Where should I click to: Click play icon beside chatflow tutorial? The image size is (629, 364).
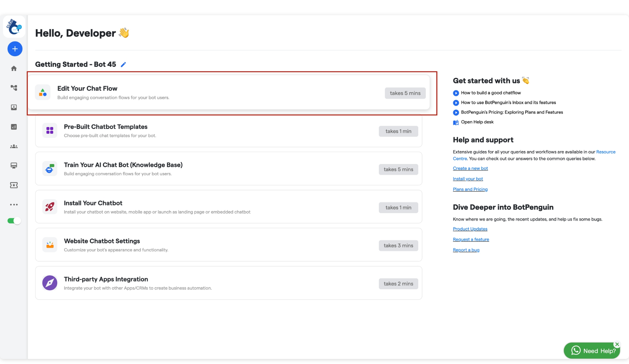click(456, 93)
